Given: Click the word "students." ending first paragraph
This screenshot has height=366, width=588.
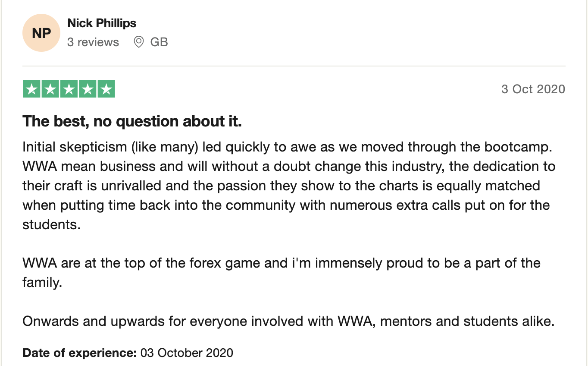Looking at the screenshot, I should pyautogui.click(x=51, y=224).
